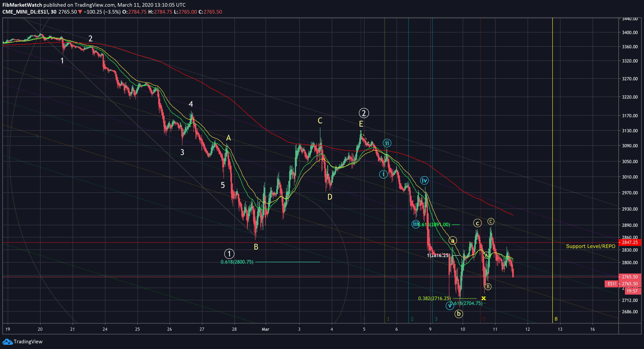Click the white circled 2 wave marker
The width and height of the screenshot is (644, 349).
[364, 113]
